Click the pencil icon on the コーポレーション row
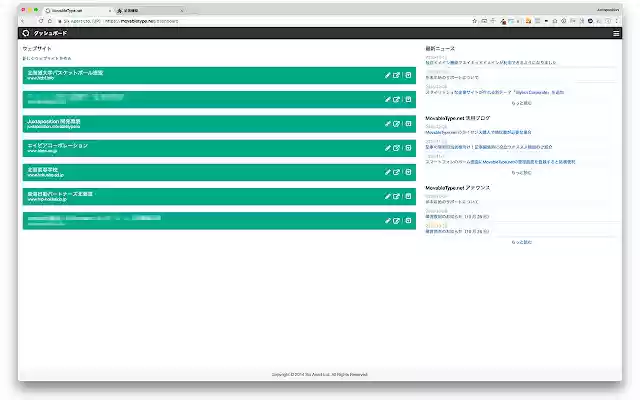 (x=387, y=148)
